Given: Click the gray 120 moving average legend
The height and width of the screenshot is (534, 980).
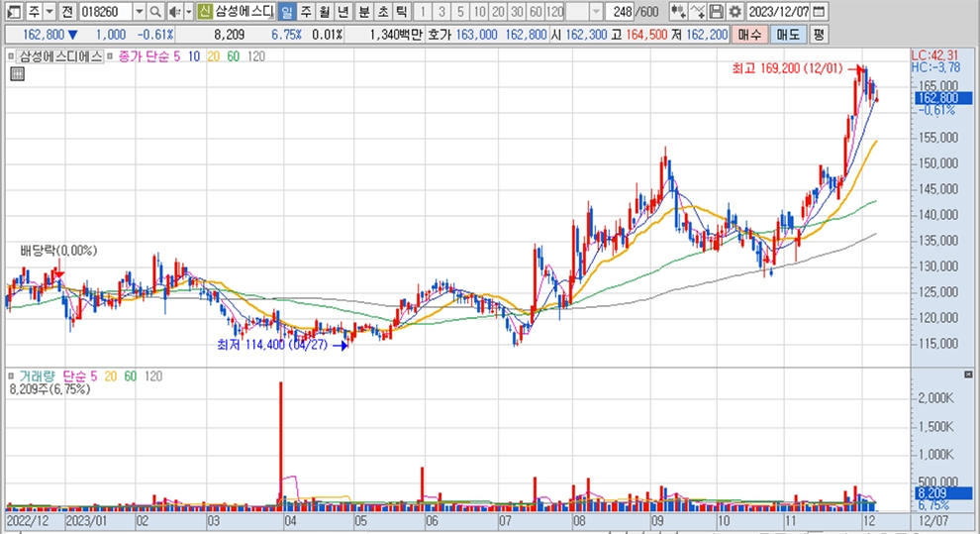Looking at the screenshot, I should 256,56.
